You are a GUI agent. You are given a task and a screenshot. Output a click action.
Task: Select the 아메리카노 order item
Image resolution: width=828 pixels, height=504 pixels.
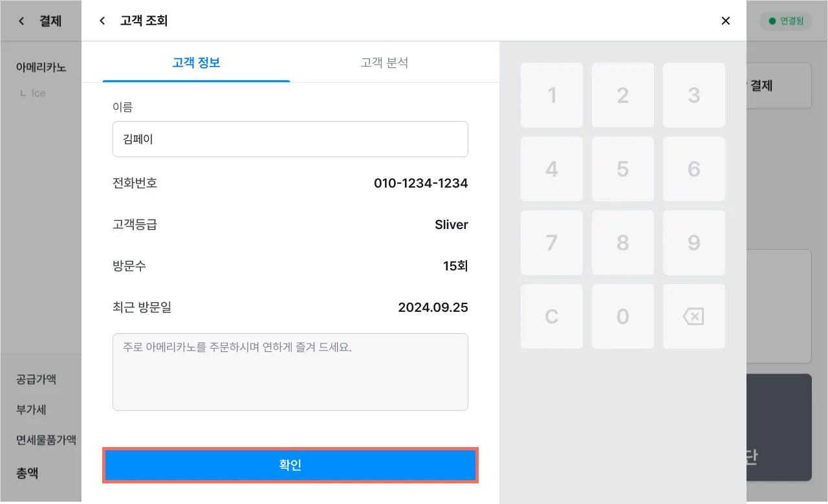tap(41, 67)
